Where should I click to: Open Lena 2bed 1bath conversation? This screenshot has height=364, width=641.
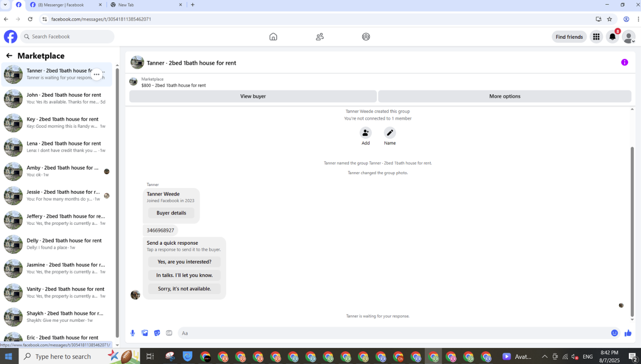57,147
